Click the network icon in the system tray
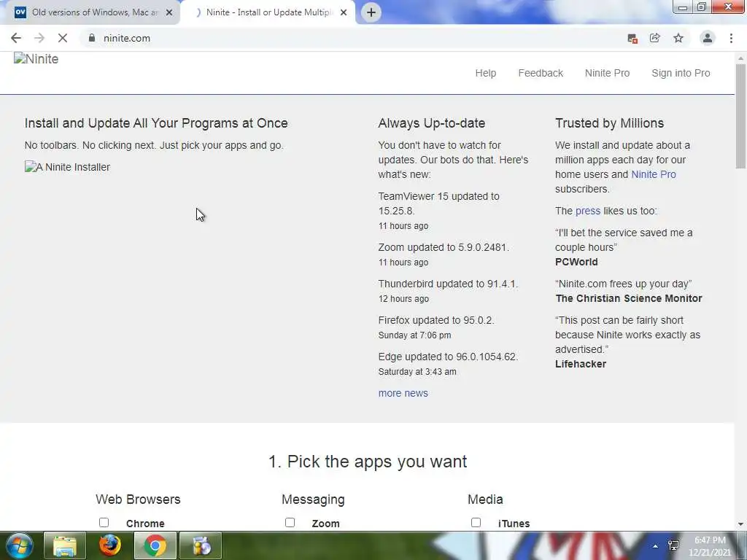 point(673,545)
